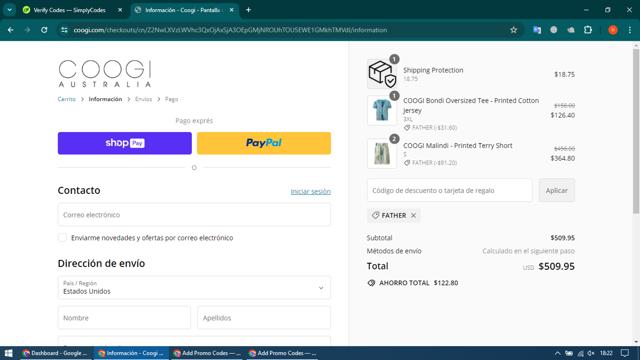Pay with the PayPal button

tap(264, 143)
